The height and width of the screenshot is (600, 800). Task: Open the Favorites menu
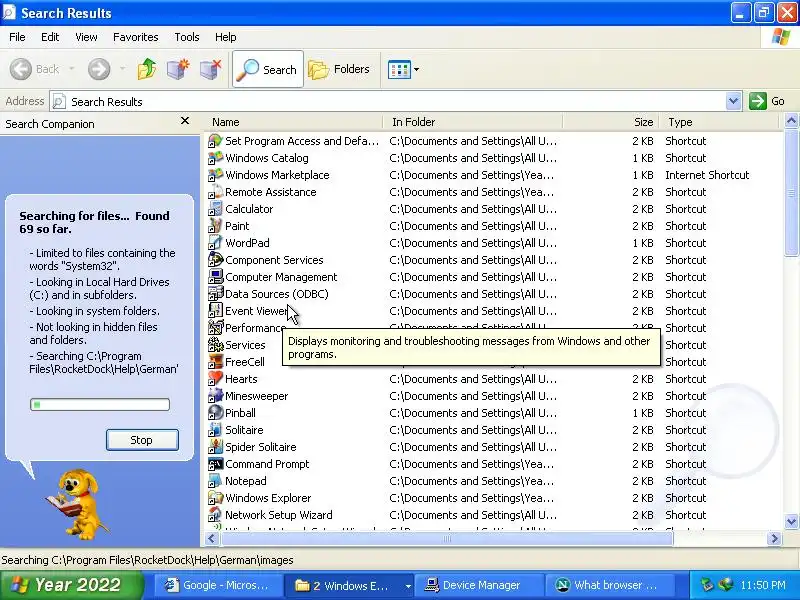click(136, 37)
